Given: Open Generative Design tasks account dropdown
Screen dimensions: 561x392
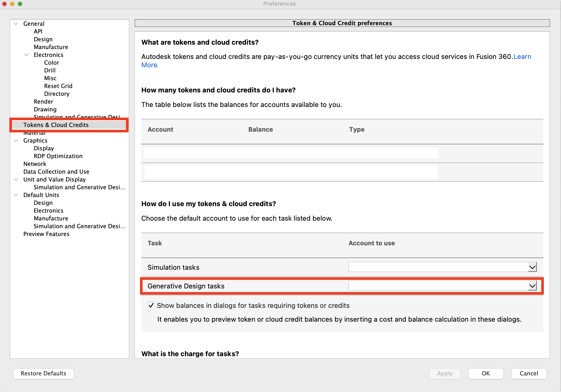Looking at the screenshot, I should tap(532, 286).
